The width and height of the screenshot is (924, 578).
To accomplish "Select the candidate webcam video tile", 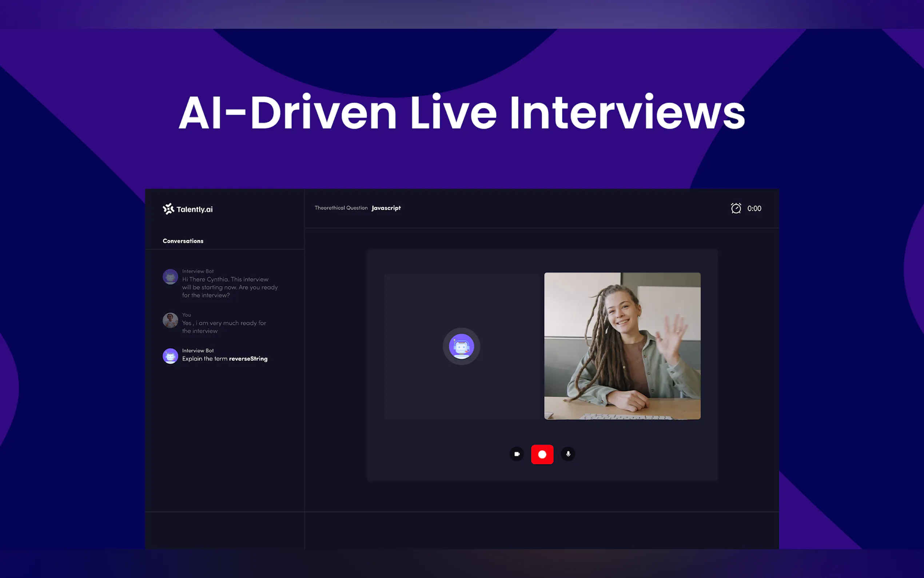I will coord(622,346).
